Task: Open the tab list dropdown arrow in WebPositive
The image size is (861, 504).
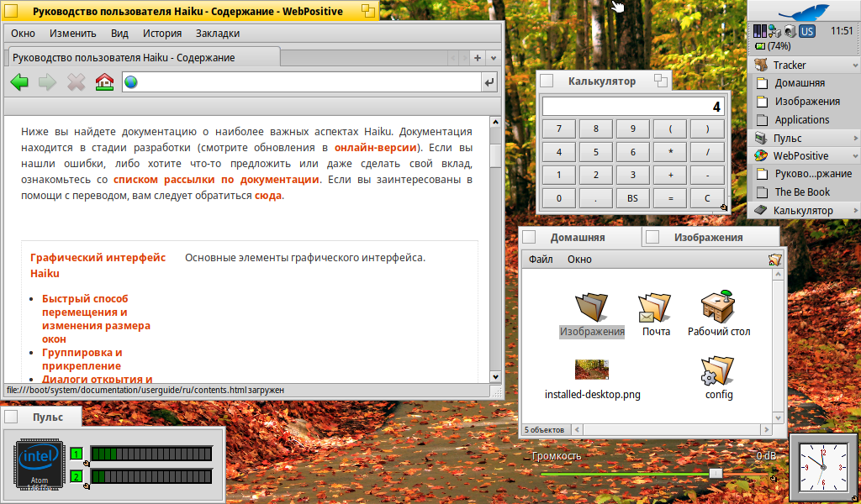Action: click(494, 58)
